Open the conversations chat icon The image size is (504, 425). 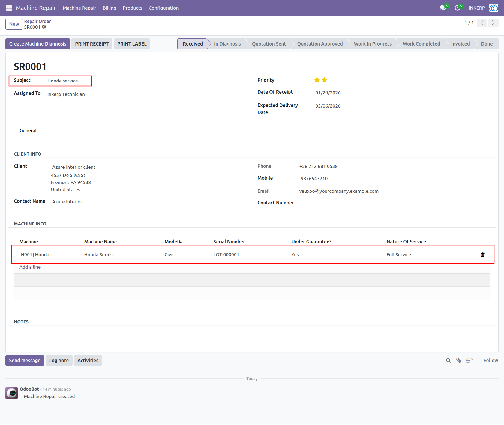tap(443, 8)
